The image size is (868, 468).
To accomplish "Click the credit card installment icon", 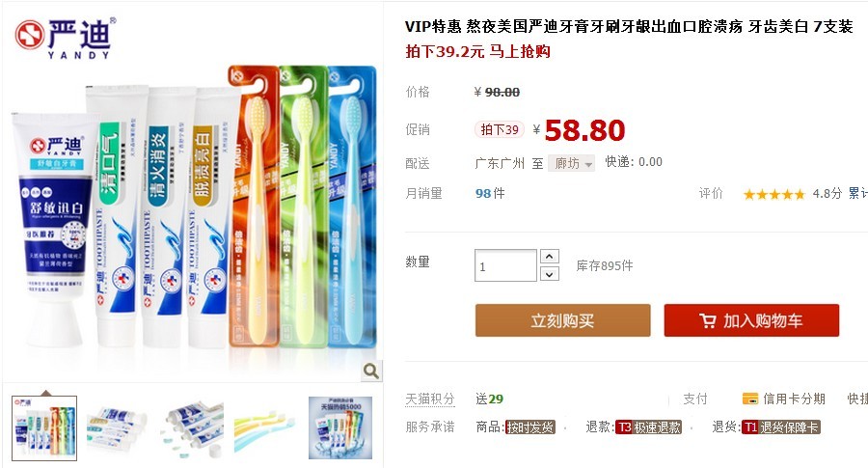I will pos(750,399).
